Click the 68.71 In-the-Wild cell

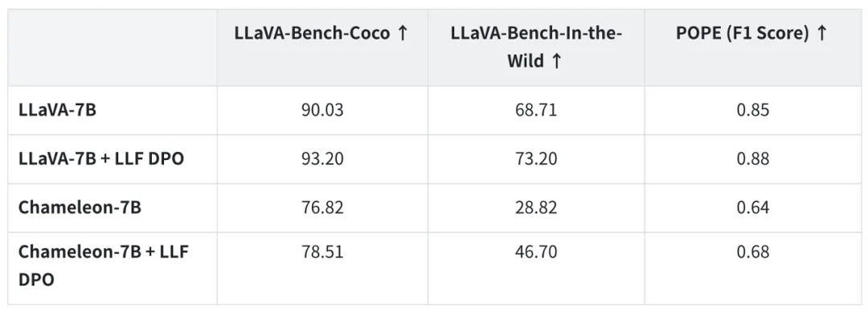[536, 110]
